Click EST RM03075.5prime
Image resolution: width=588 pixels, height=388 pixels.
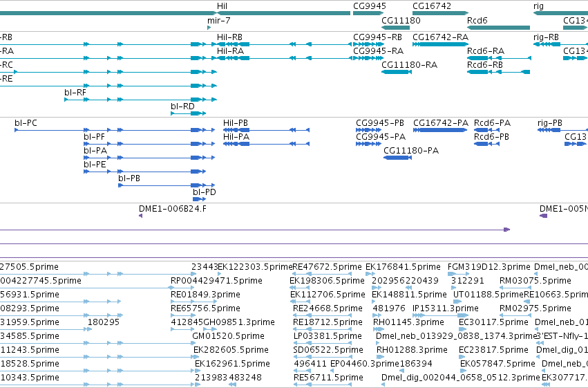[x=535, y=281]
